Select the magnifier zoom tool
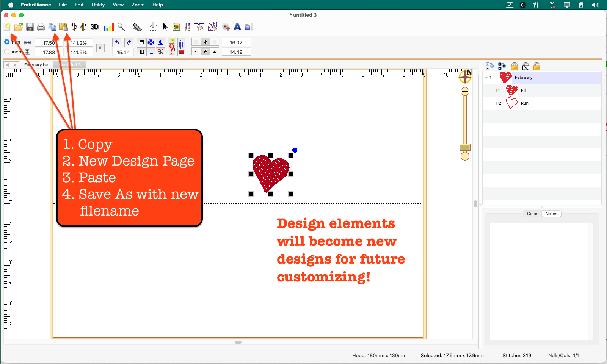This screenshot has width=607, height=364. tap(121, 27)
